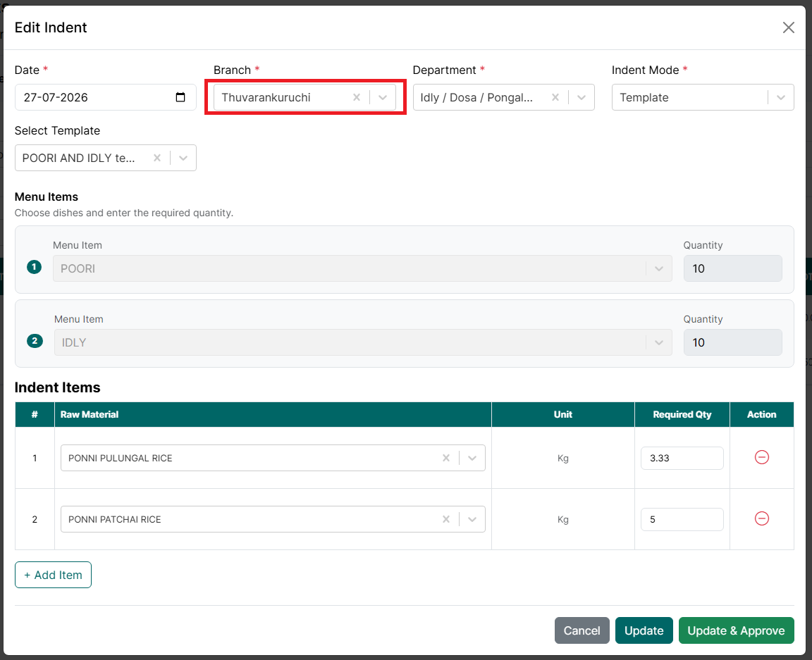Click the Indent Items heading

pos(58,387)
